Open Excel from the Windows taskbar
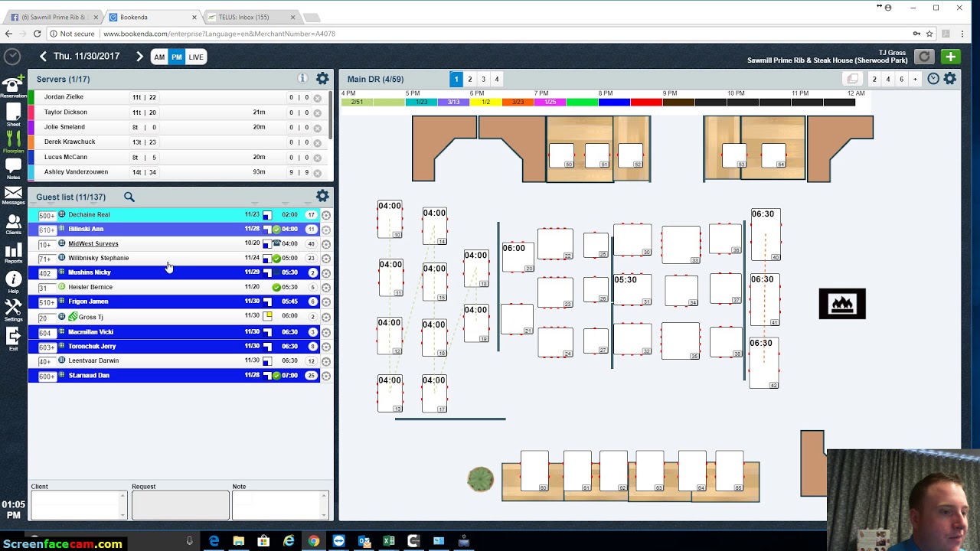Image resolution: width=980 pixels, height=551 pixels. (x=388, y=541)
